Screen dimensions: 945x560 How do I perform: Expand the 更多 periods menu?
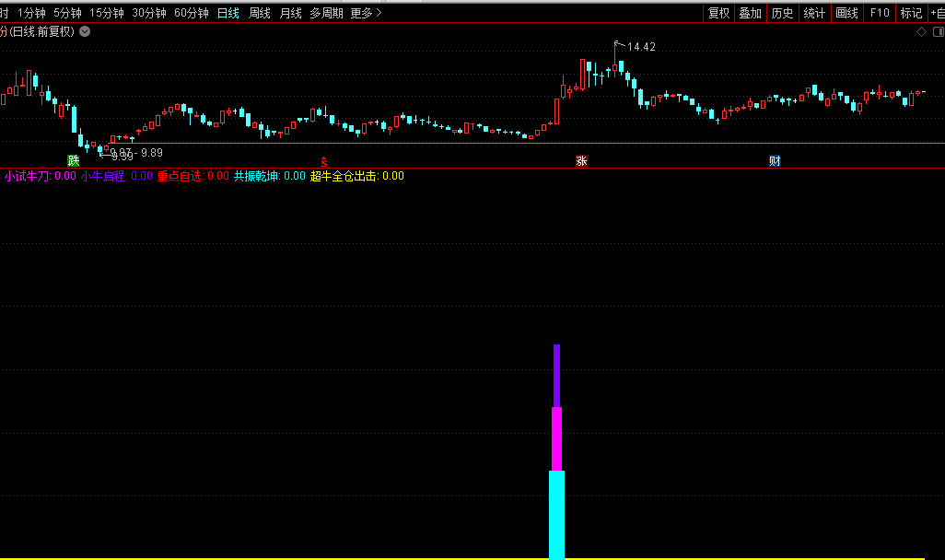[366, 13]
